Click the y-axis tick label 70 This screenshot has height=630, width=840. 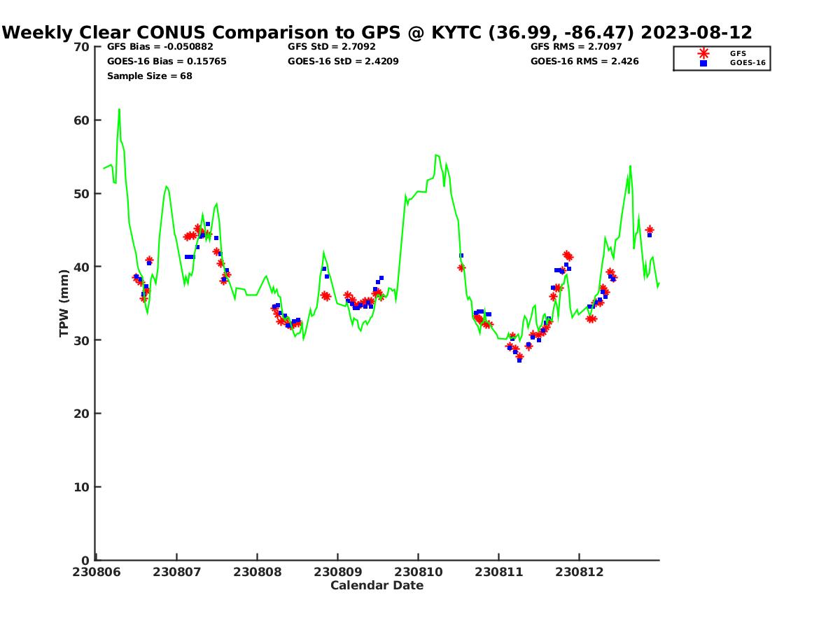tap(82, 47)
